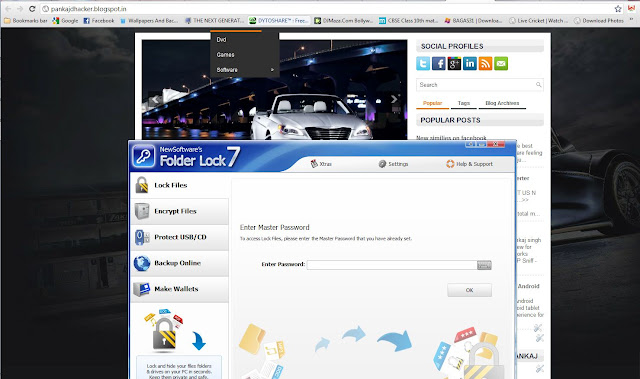Image resolution: width=640 pixels, height=379 pixels.
Task: Open the Facebook bookmark
Action: (x=99, y=20)
